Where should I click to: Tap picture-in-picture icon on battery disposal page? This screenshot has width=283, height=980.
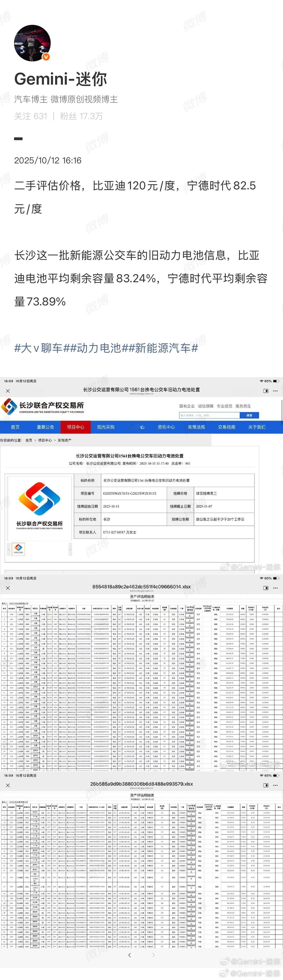click(266, 391)
